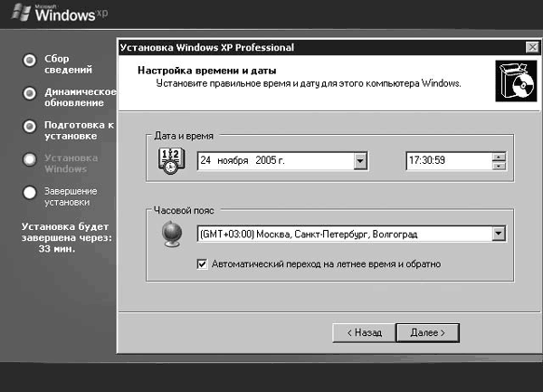Image resolution: width=543 pixels, height=392 pixels.
Task: Increase time with the up spinner arrow
Action: pos(499,157)
